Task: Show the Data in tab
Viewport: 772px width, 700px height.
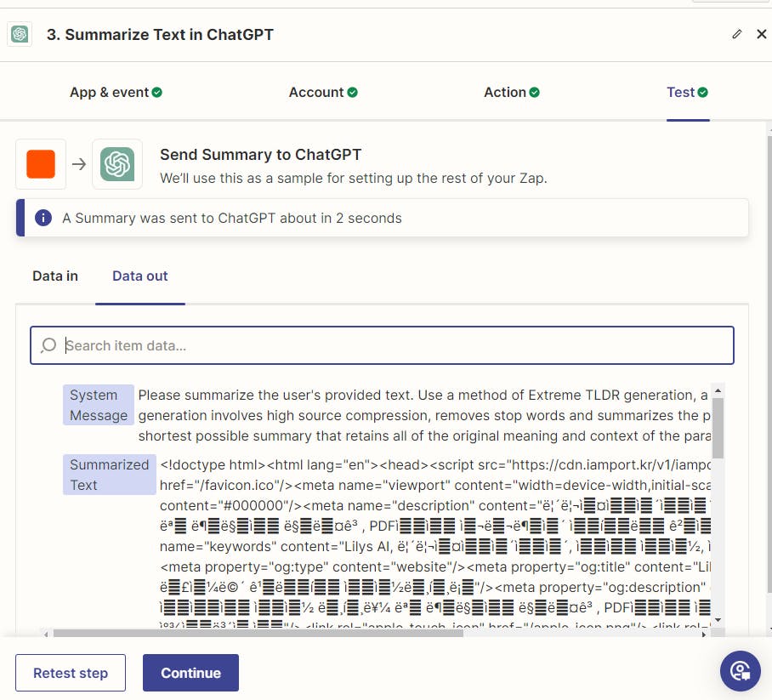Action: click(55, 276)
